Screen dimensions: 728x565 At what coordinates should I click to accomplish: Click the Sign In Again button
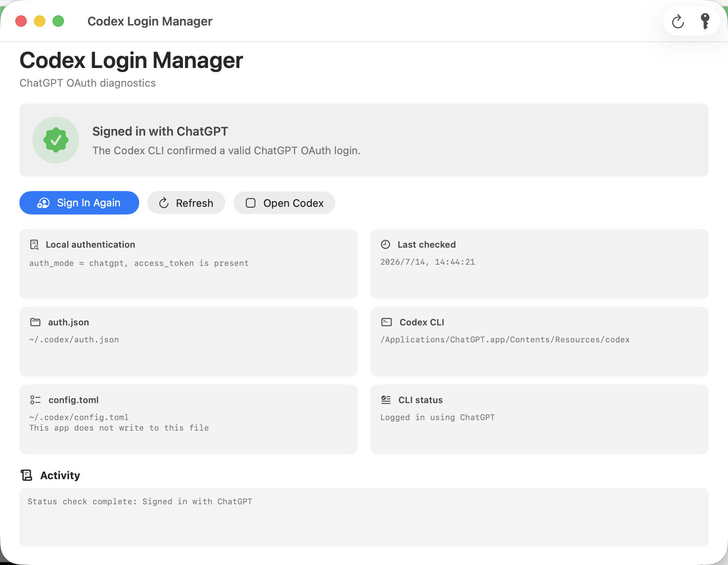[x=79, y=203]
